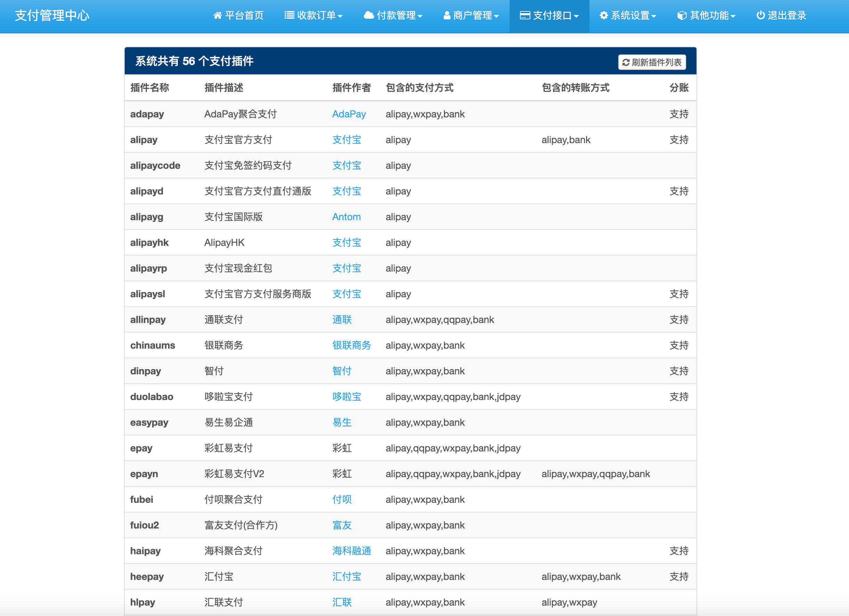Switch to the 支付接口 nav tab

[549, 16]
